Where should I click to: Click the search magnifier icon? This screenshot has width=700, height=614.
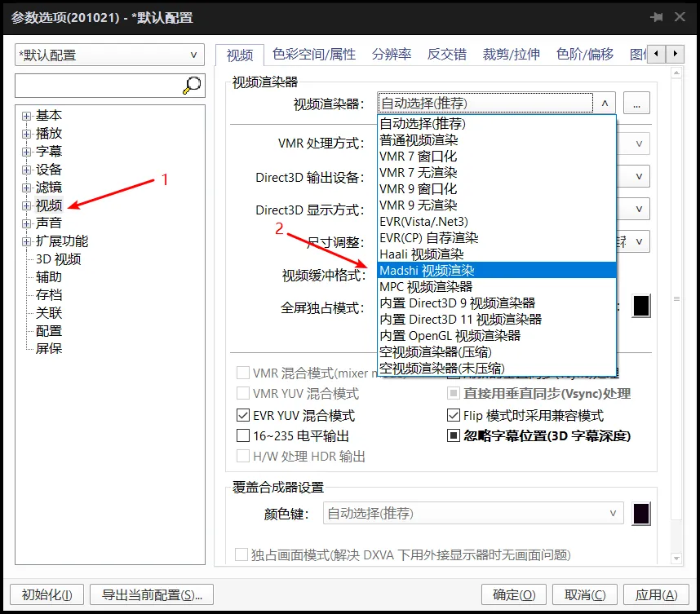(x=192, y=86)
